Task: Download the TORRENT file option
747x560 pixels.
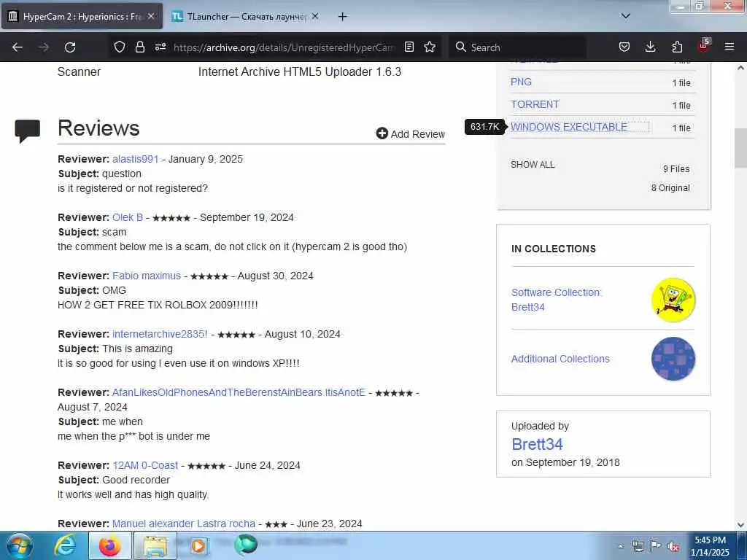Action: coord(535,104)
